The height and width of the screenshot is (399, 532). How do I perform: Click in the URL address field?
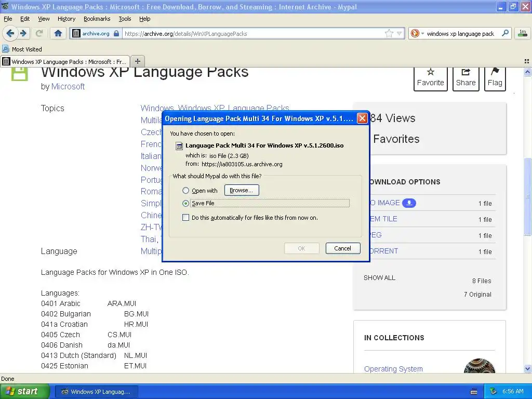coord(253,33)
